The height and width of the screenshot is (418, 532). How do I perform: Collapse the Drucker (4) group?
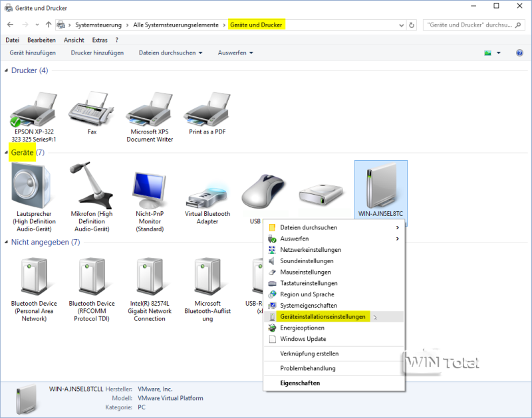point(6,70)
